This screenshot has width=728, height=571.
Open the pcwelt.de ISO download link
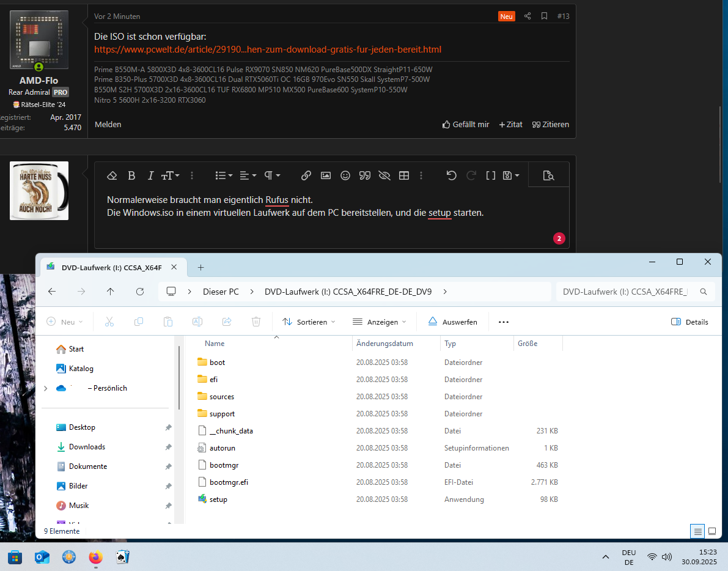(x=268, y=49)
